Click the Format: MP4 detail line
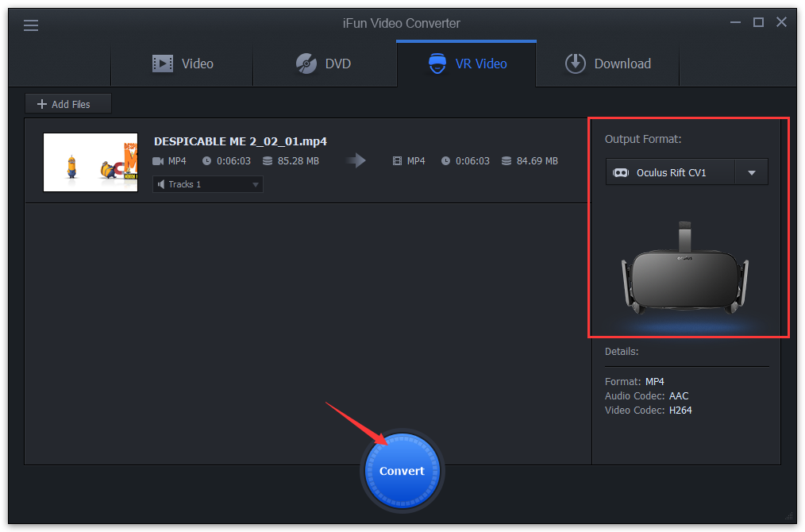805x532 pixels. click(634, 382)
